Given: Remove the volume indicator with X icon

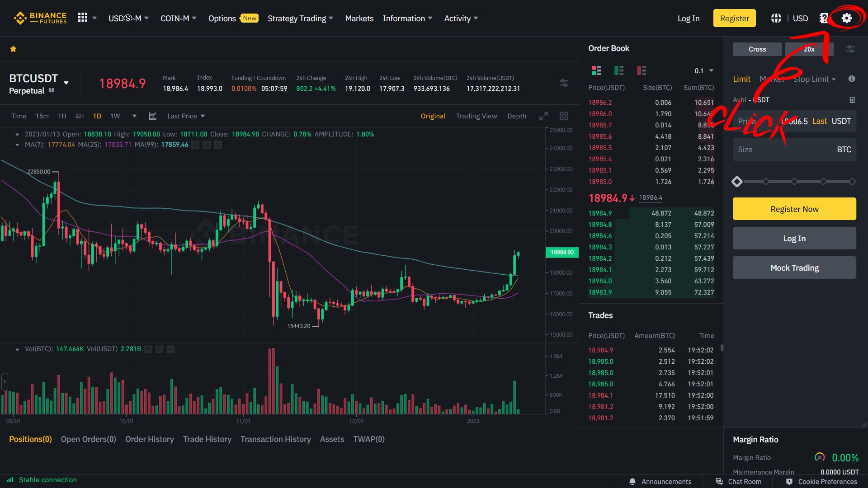Looking at the screenshot, I should point(170,349).
